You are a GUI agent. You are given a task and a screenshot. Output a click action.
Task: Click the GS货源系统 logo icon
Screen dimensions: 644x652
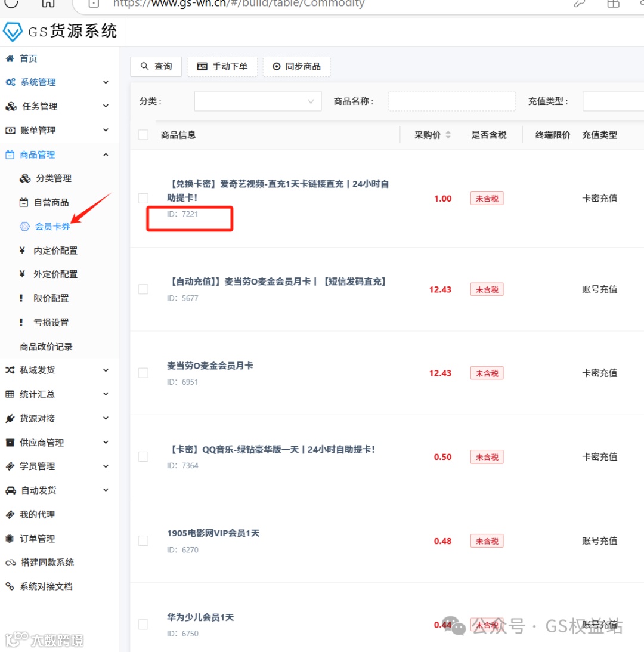[x=13, y=31]
